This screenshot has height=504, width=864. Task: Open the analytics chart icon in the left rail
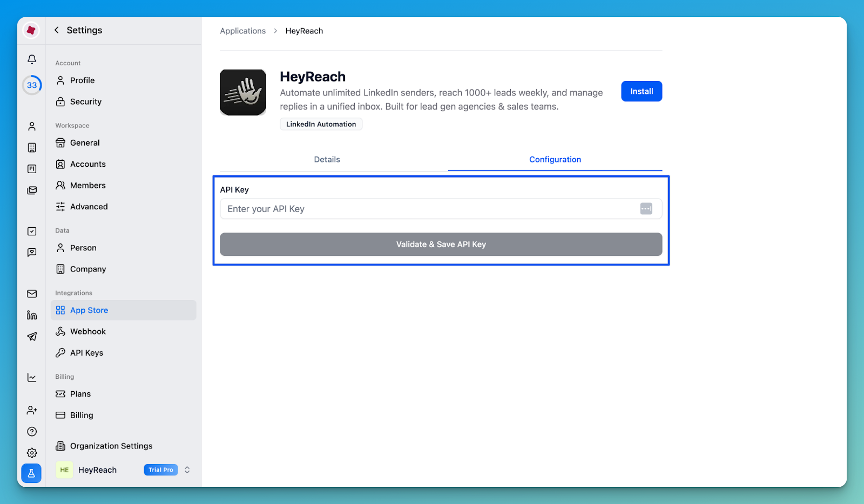(x=32, y=377)
